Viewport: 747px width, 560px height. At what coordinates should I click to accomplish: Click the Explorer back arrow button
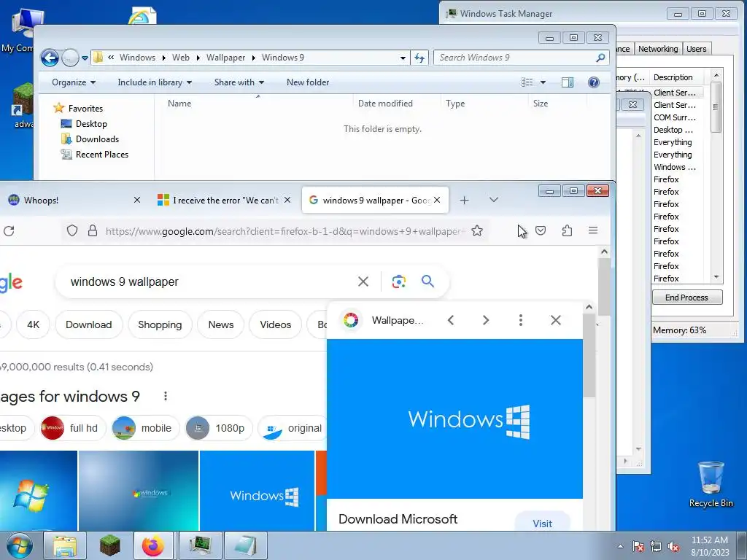(50, 58)
